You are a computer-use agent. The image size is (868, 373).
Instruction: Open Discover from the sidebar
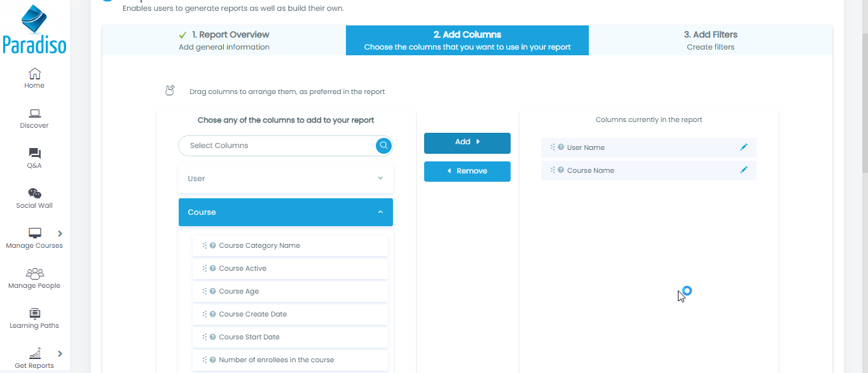(x=34, y=114)
